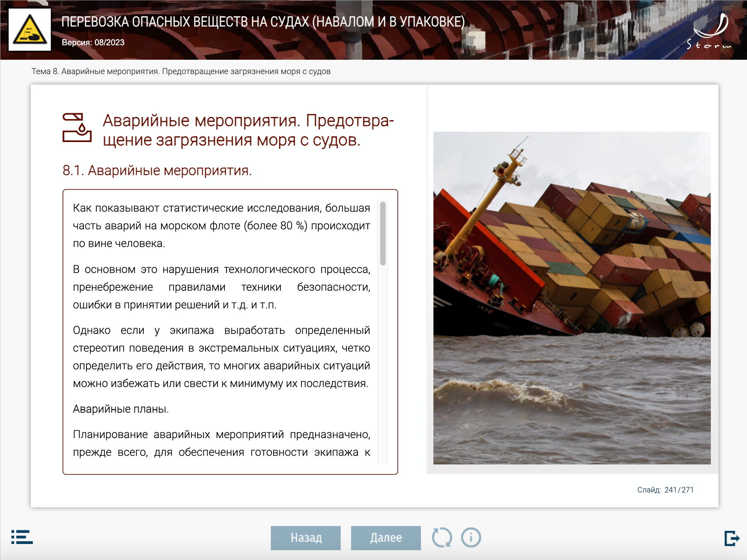Click the heading Аварийные мероприятия. Предотвращение загрязнения

pyautogui.click(x=248, y=130)
